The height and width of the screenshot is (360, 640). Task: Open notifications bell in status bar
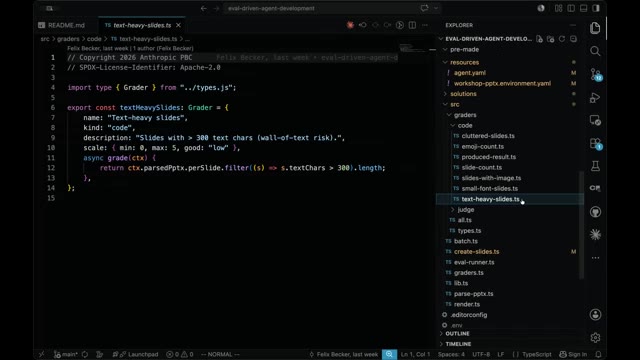[x=598, y=354]
